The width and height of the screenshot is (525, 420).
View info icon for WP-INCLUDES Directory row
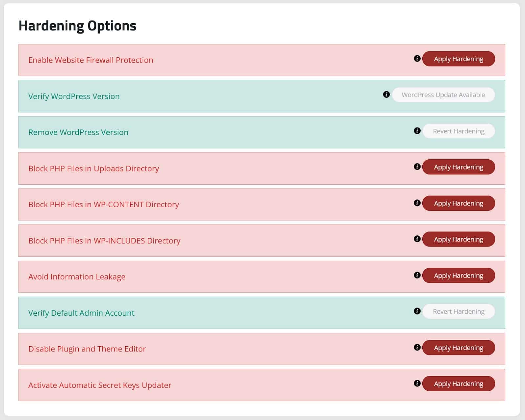417,239
